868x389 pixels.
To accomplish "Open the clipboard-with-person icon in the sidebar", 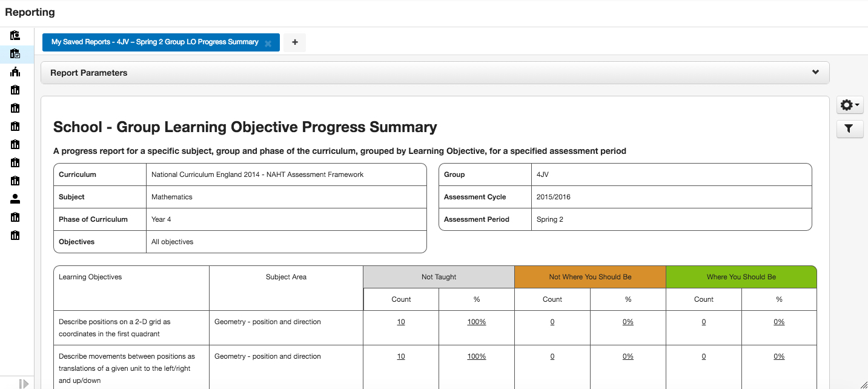I will pyautogui.click(x=15, y=35).
